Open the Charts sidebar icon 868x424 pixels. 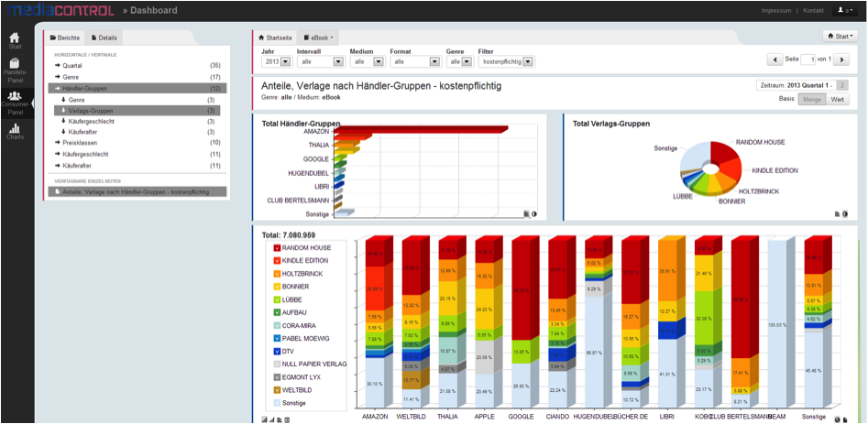click(x=15, y=130)
